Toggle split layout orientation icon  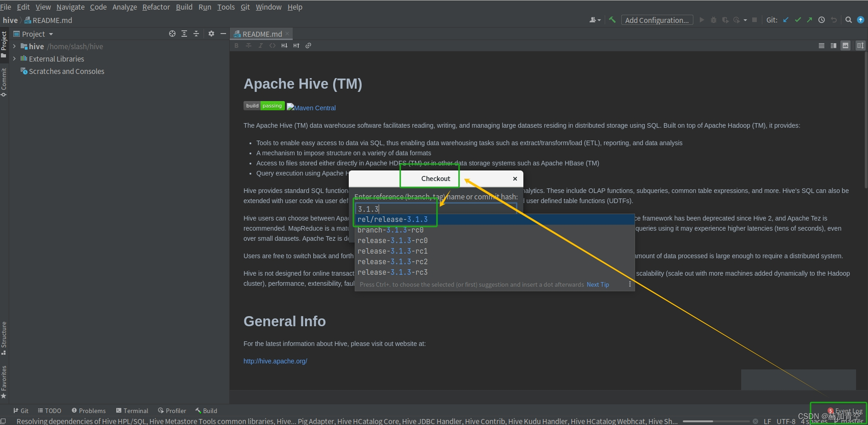click(x=860, y=45)
